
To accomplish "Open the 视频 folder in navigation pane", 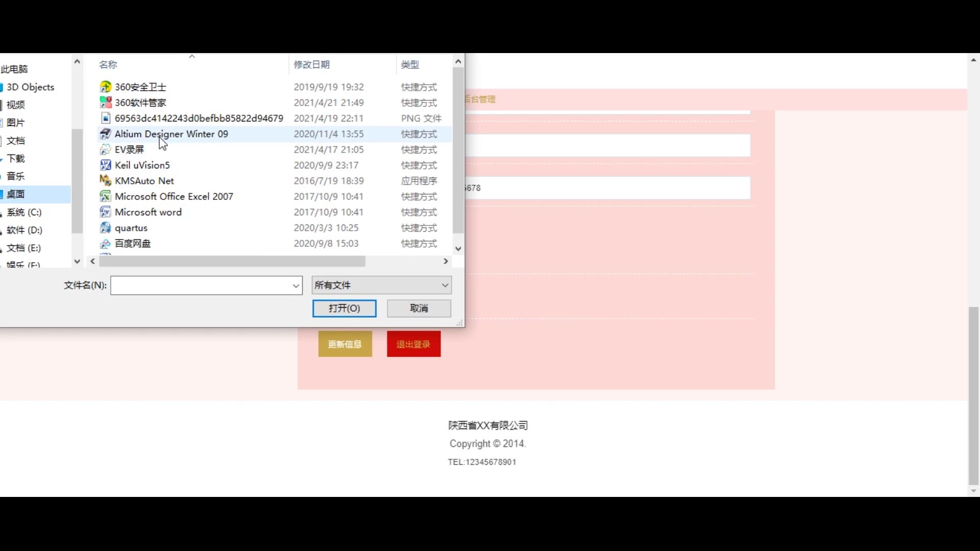I will (16, 105).
